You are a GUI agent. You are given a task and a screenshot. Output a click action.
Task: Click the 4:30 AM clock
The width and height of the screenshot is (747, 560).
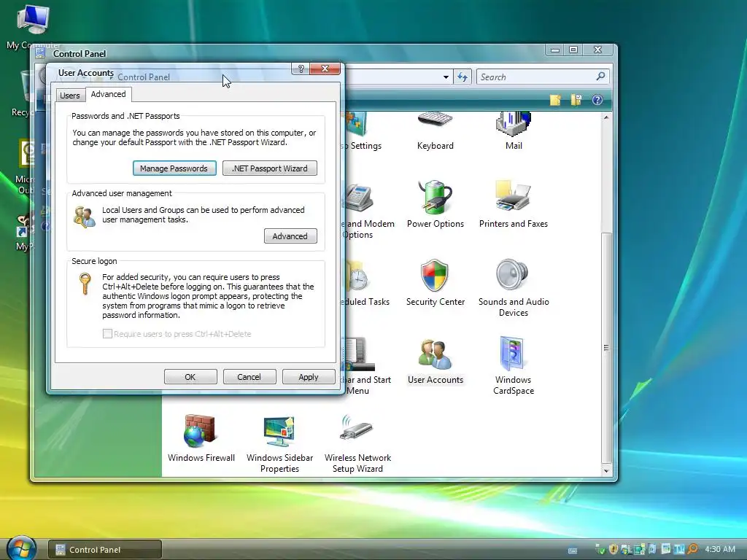pyautogui.click(x=720, y=549)
